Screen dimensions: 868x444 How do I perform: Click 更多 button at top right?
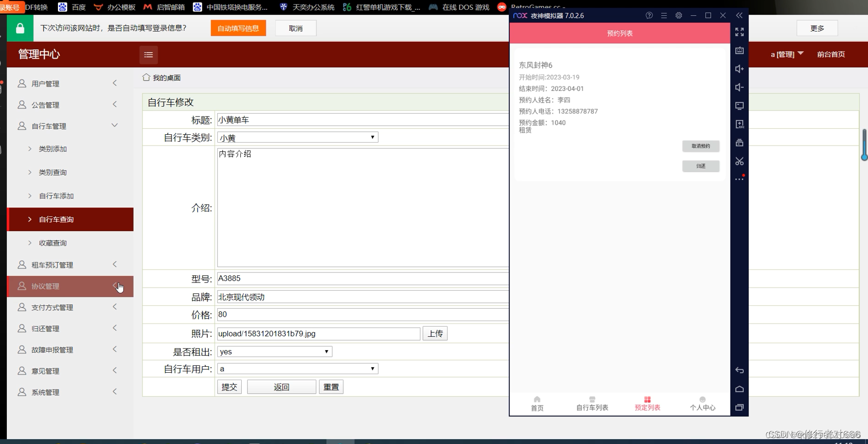[817, 28]
